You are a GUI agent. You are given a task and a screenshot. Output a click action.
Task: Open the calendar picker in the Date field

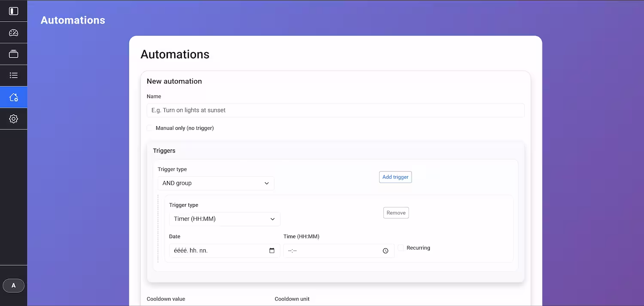click(x=272, y=251)
